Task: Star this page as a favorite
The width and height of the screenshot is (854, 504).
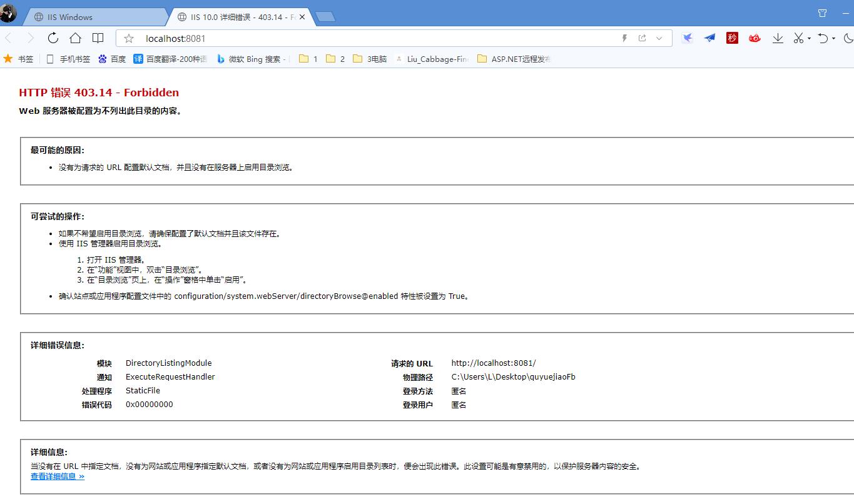Action: 129,38
